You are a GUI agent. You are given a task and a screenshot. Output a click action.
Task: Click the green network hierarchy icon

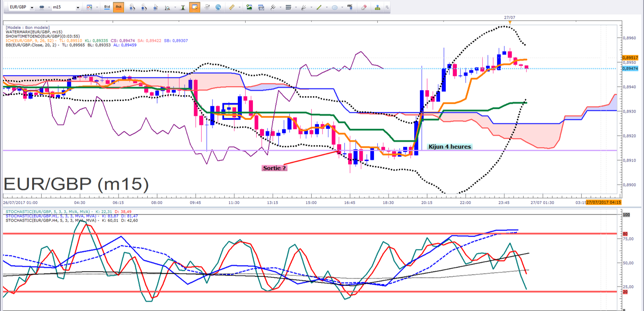tap(377, 7)
